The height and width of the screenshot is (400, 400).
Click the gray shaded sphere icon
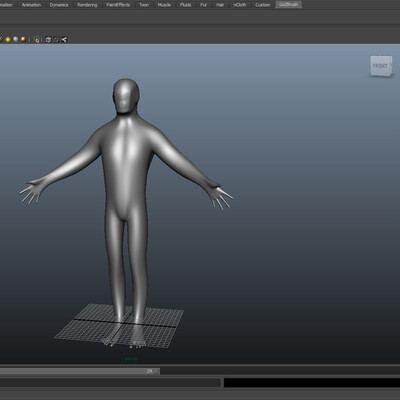16,40
